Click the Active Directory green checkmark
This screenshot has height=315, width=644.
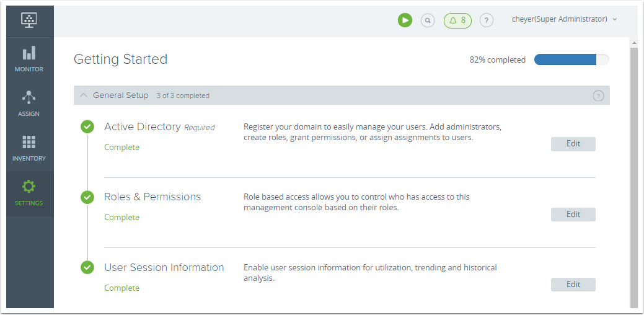tap(87, 126)
